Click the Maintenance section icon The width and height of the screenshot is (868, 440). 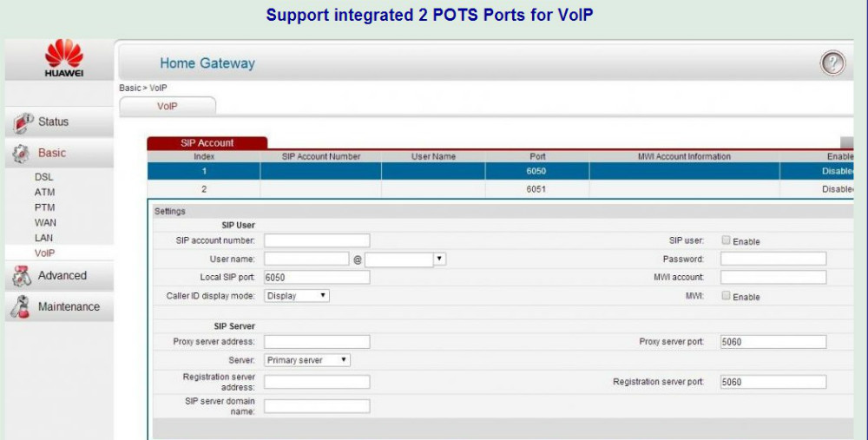pos(23,307)
